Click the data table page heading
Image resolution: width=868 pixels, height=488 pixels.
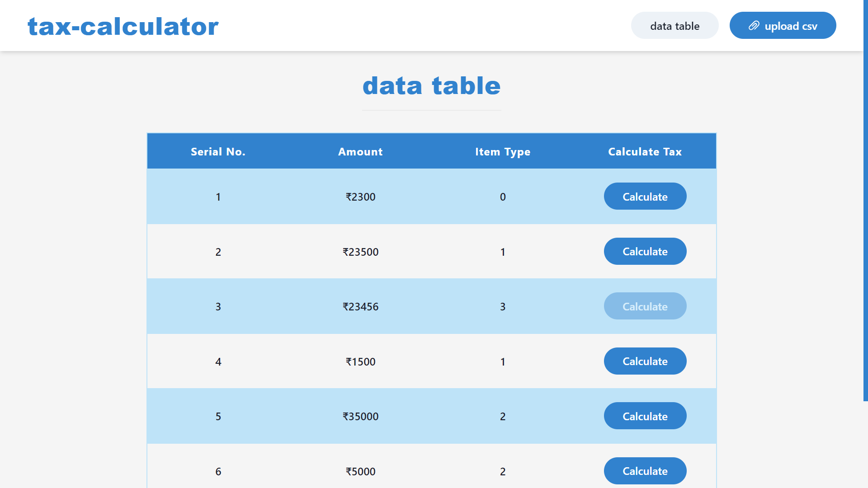click(431, 86)
